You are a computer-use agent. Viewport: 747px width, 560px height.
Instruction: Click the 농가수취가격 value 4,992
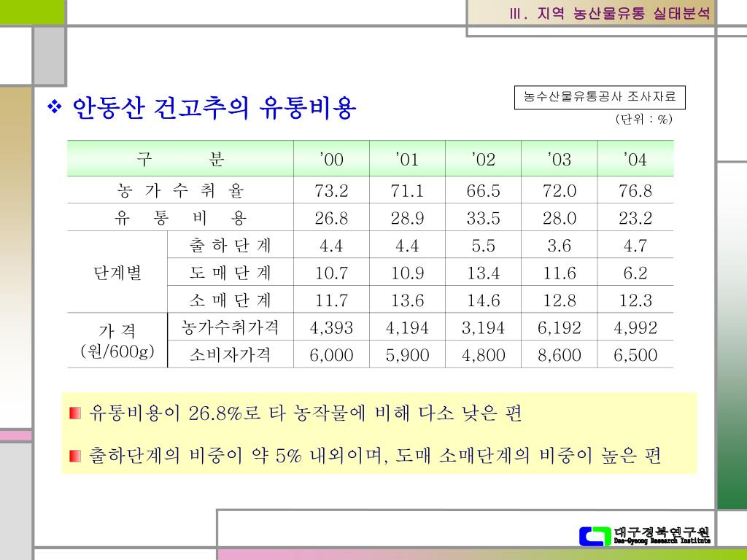pos(635,327)
